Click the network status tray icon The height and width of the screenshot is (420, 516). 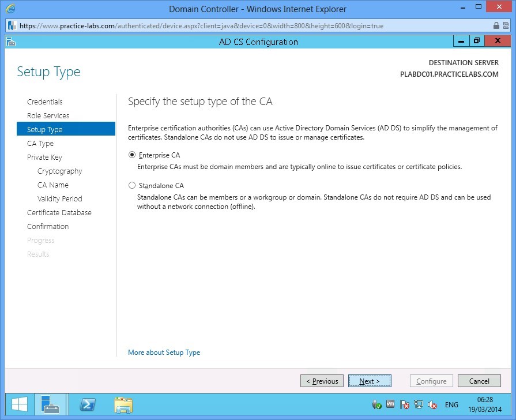click(419, 404)
